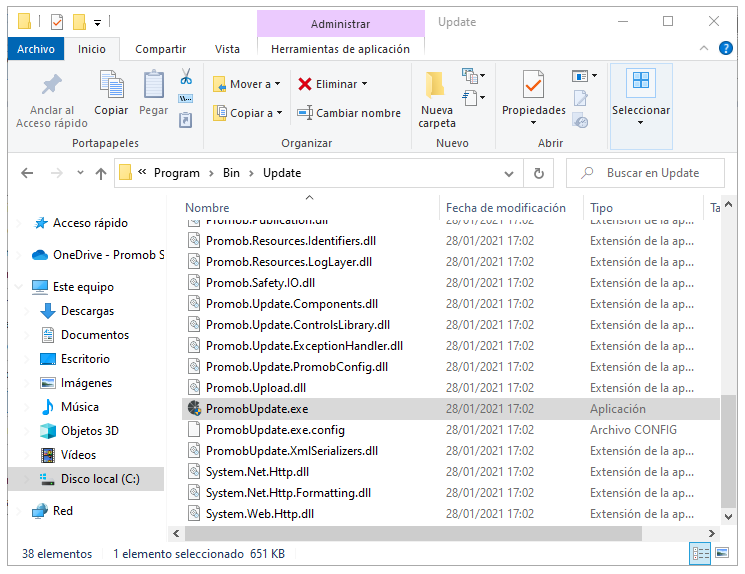Collapse the Este equipo tree node
This screenshot has height=574, width=745.
19,287
